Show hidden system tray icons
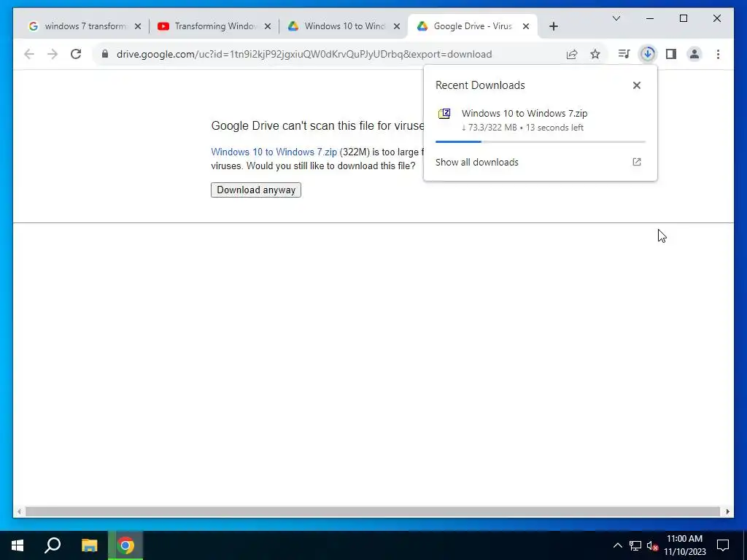The width and height of the screenshot is (747, 560). (x=617, y=545)
